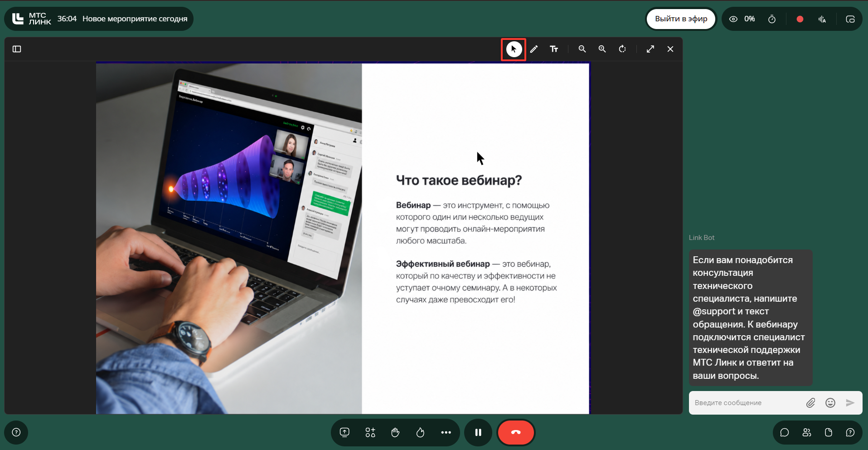Toggle the slides sidebar panel
The width and height of the screenshot is (868, 450).
(17, 49)
